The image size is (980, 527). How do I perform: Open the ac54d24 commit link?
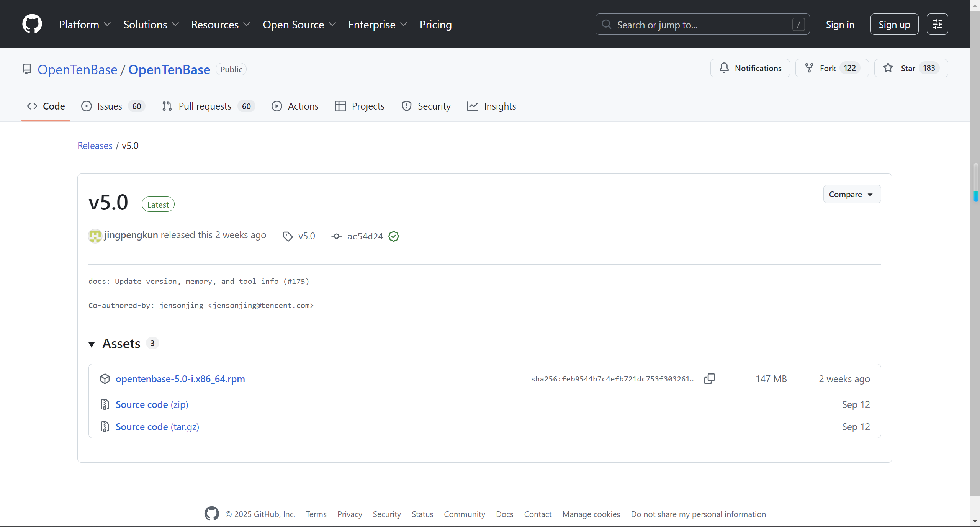365,236
